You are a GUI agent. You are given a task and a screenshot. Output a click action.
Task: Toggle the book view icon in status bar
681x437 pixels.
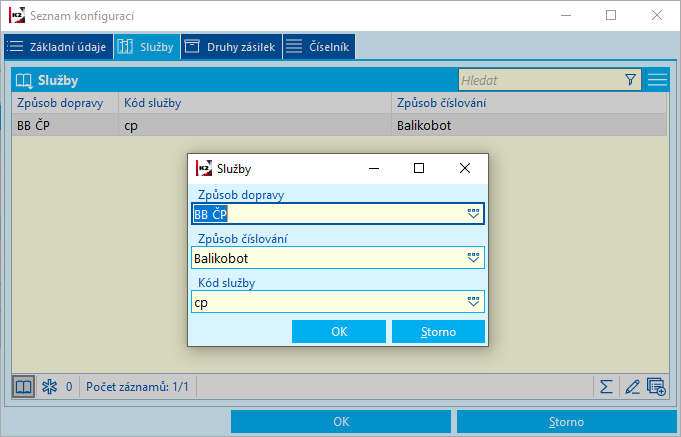23,387
